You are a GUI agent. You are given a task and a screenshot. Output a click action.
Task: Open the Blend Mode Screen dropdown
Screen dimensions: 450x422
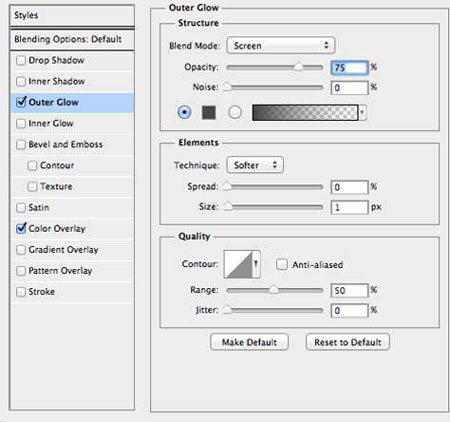tap(281, 45)
